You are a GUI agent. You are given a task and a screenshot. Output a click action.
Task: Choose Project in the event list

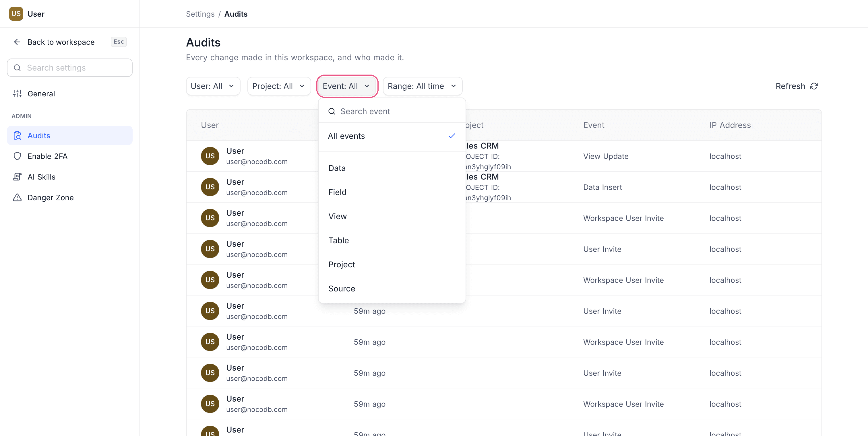392,265
